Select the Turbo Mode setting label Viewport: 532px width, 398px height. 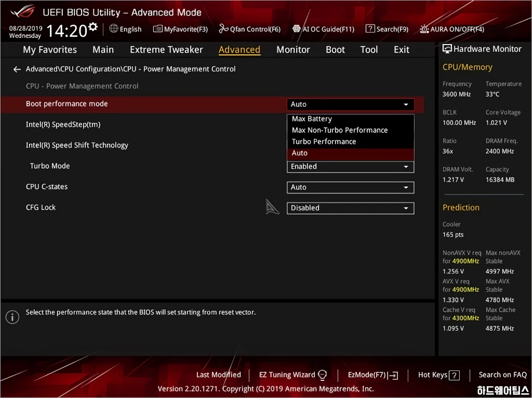50,166
